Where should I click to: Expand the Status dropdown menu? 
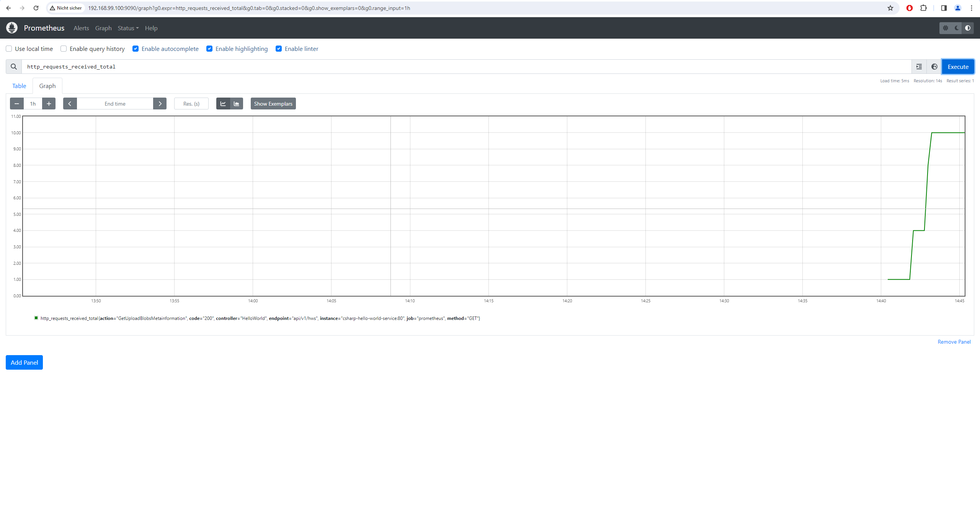(x=128, y=28)
